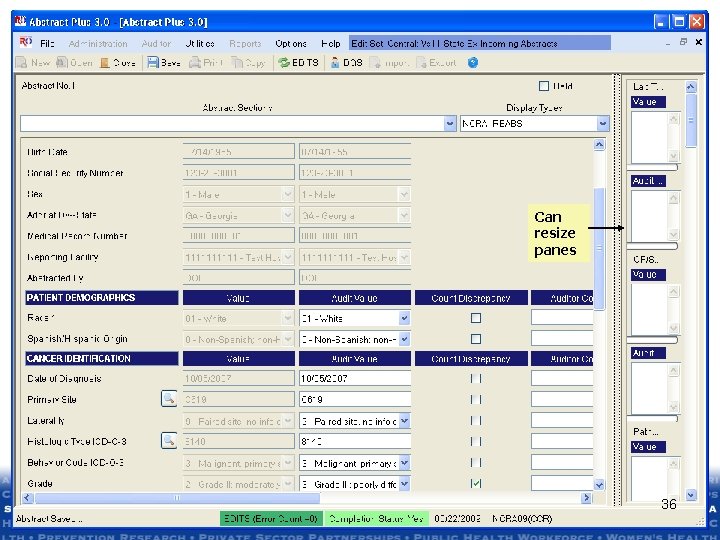Open the disabled Sex value dropdown
This screenshot has height=540, width=720.
pos(287,195)
